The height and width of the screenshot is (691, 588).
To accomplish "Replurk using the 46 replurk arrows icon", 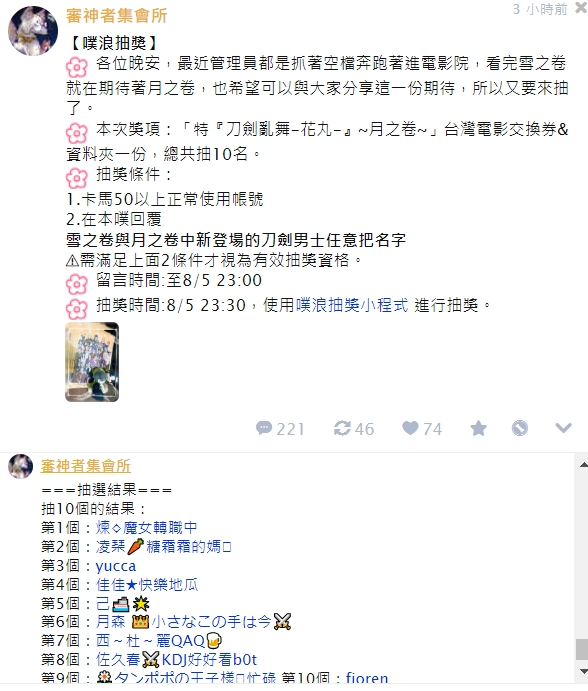I will [354, 428].
